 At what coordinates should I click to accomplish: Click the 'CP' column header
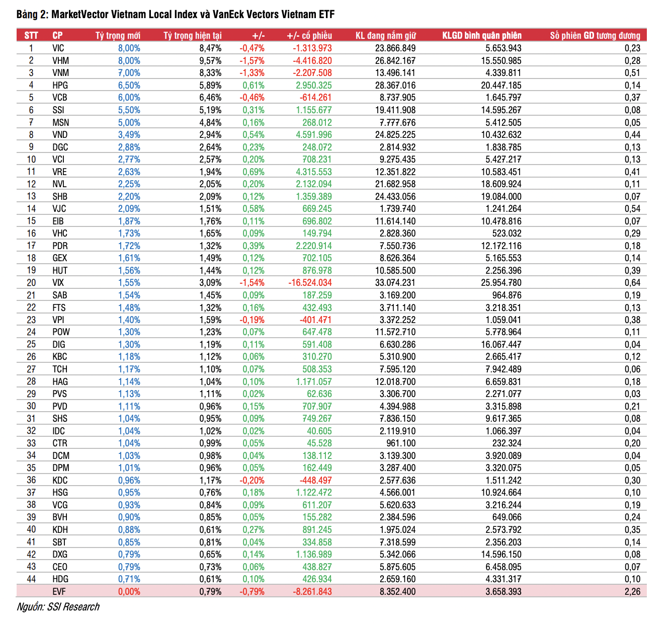tap(57, 35)
